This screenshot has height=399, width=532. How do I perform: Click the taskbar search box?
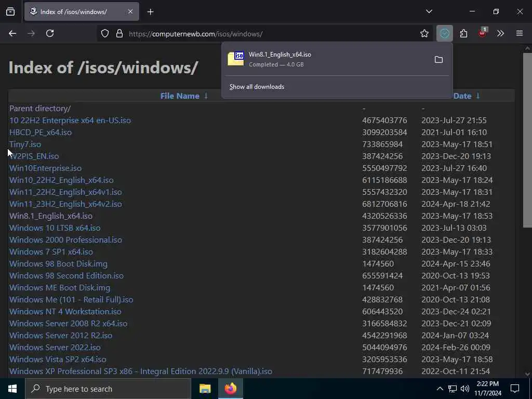pos(108,389)
